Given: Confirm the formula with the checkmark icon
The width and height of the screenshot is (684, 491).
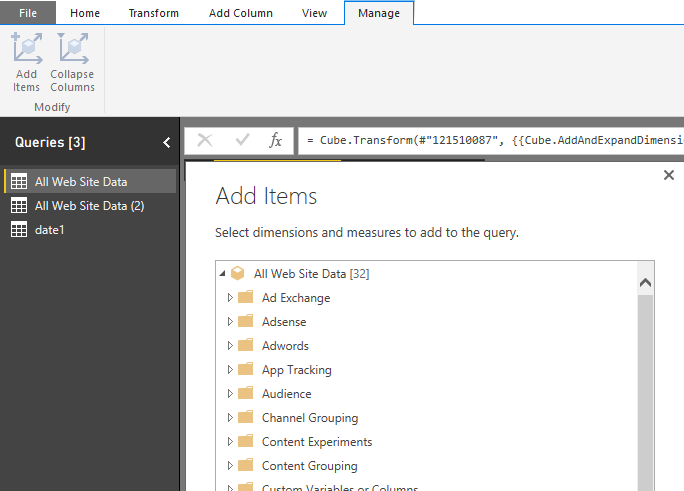Looking at the screenshot, I should (242, 140).
